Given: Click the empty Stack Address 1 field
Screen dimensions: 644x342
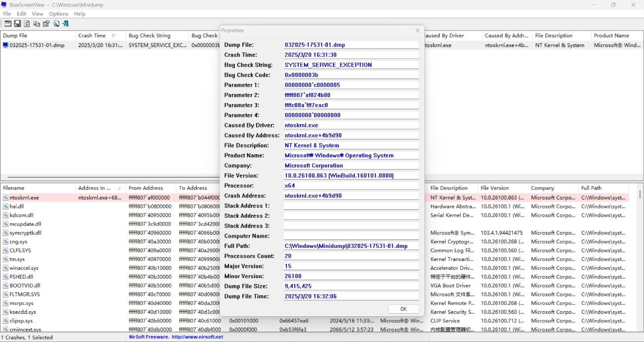Looking at the screenshot, I should point(351,206).
